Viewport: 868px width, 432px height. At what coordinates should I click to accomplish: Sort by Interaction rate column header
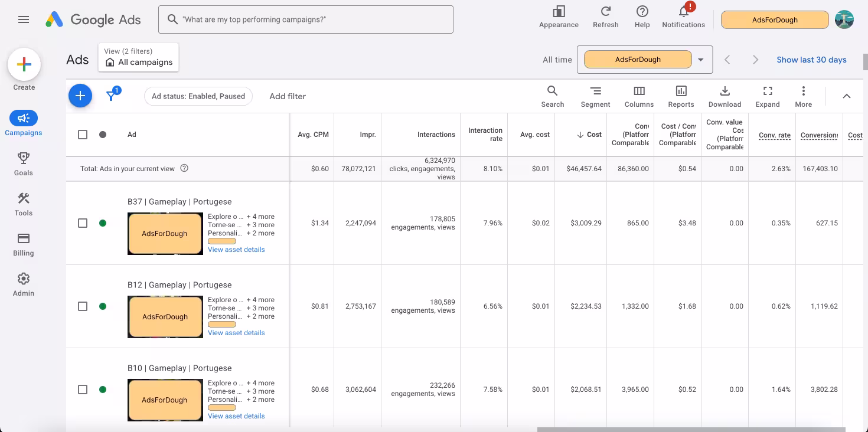(485, 135)
